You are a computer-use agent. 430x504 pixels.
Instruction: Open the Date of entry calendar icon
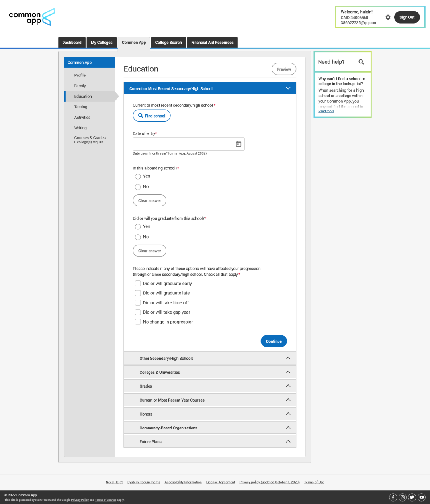point(238,144)
